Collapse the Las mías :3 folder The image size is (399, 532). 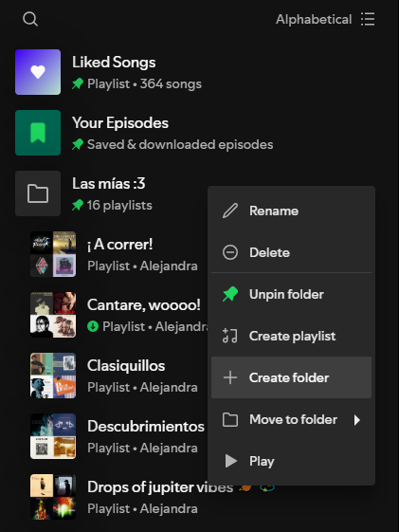tap(108, 193)
